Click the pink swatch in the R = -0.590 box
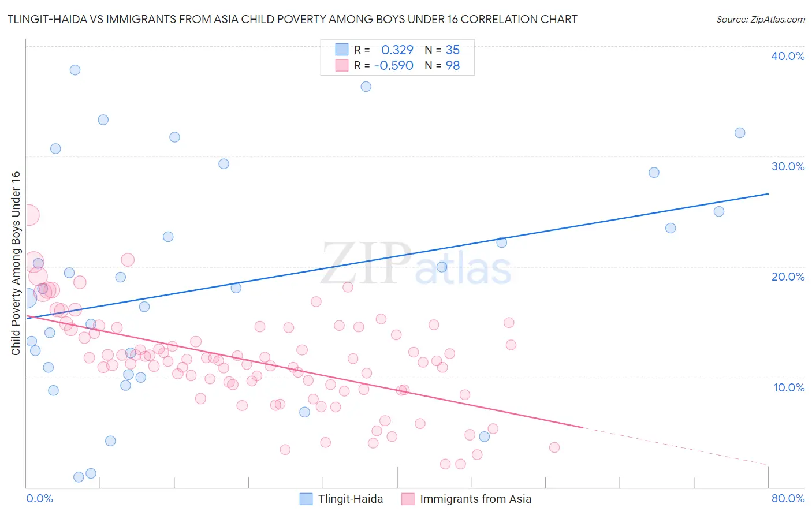 pyautogui.click(x=342, y=65)
